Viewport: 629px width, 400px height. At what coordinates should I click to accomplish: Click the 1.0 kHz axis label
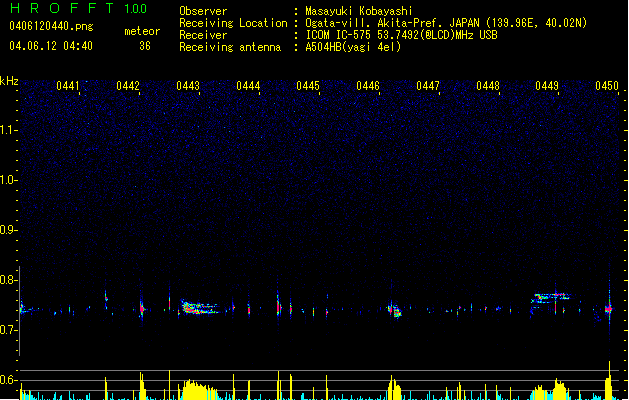click(x=9, y=180)
